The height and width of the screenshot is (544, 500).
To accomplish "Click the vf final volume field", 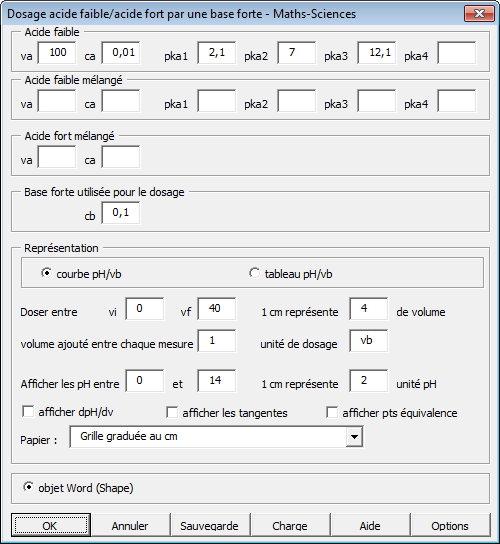I will click(x=217, y=308).
